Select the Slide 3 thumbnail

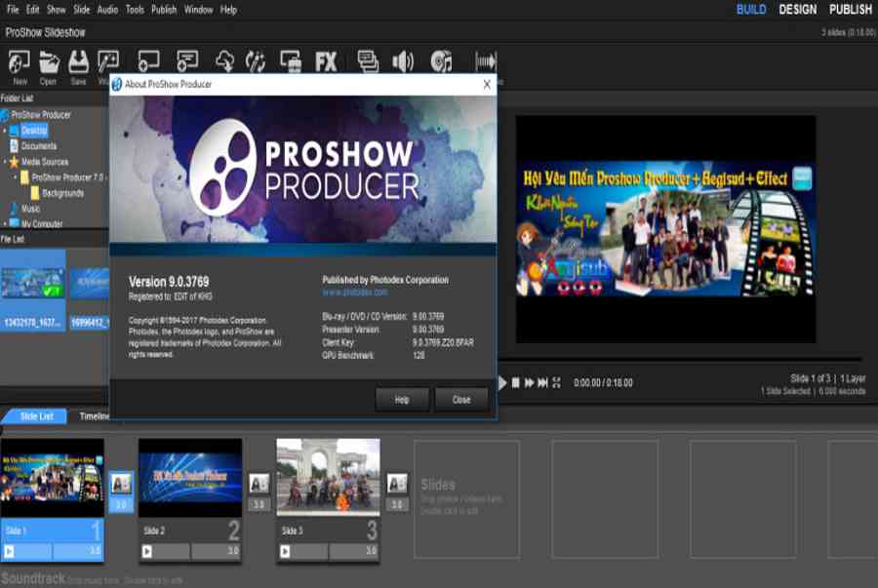point(328,477)
